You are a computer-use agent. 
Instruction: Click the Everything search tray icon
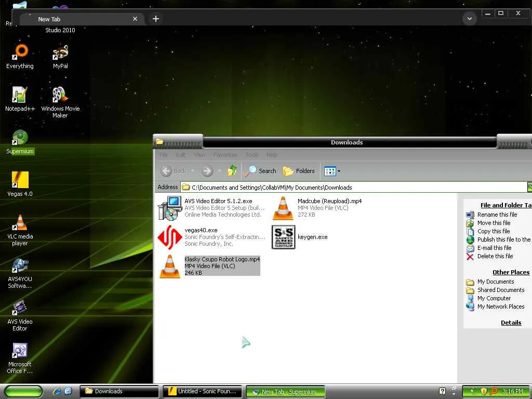(494, 391)
